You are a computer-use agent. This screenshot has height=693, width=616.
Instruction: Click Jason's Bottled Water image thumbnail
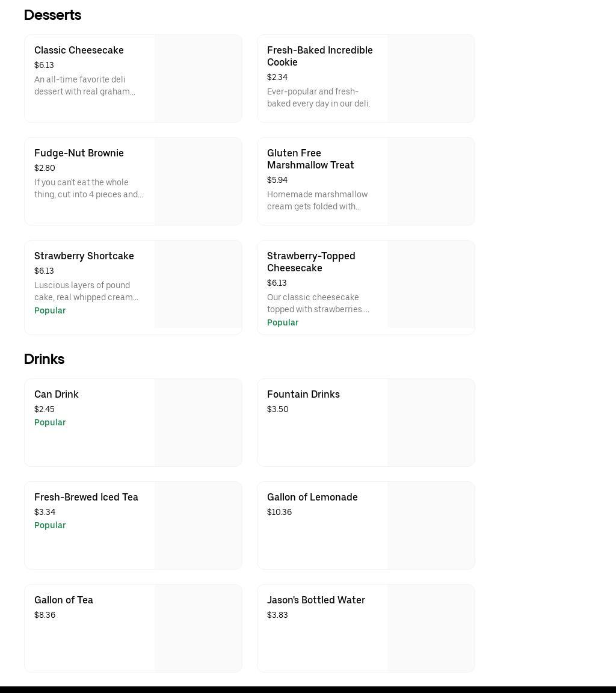pos(431,628)
